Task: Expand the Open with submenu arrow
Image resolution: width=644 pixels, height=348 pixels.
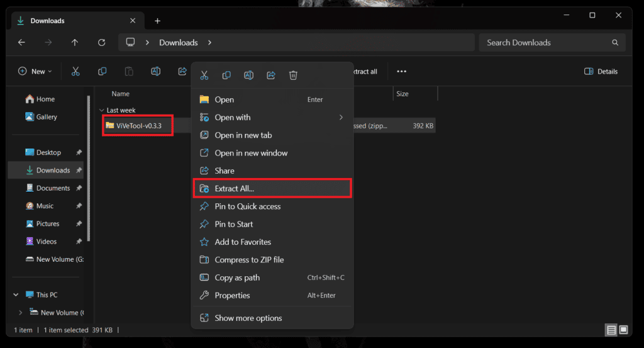Action: [x=341, y=117]
